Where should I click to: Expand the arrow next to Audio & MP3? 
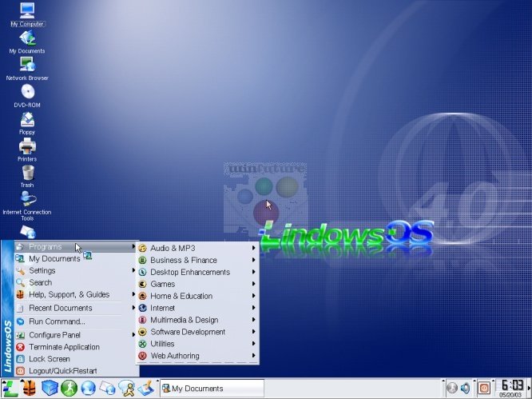click(253, 248)
